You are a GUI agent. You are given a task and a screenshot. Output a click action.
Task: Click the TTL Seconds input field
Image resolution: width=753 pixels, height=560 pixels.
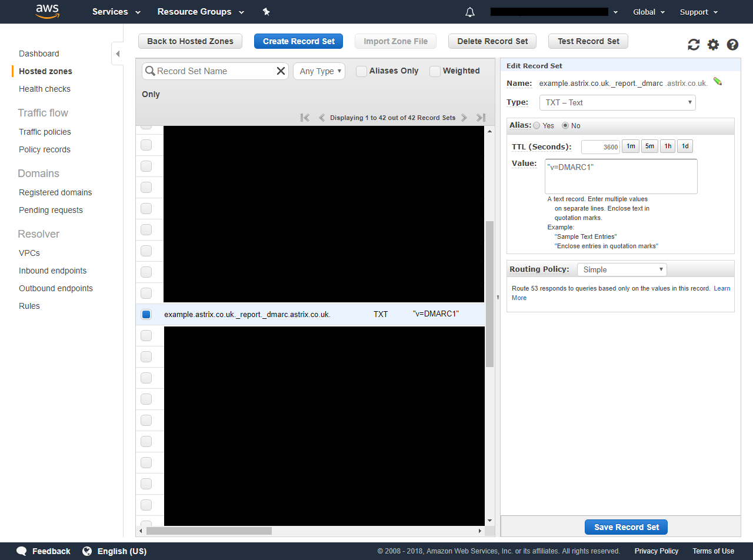[601, 147]
